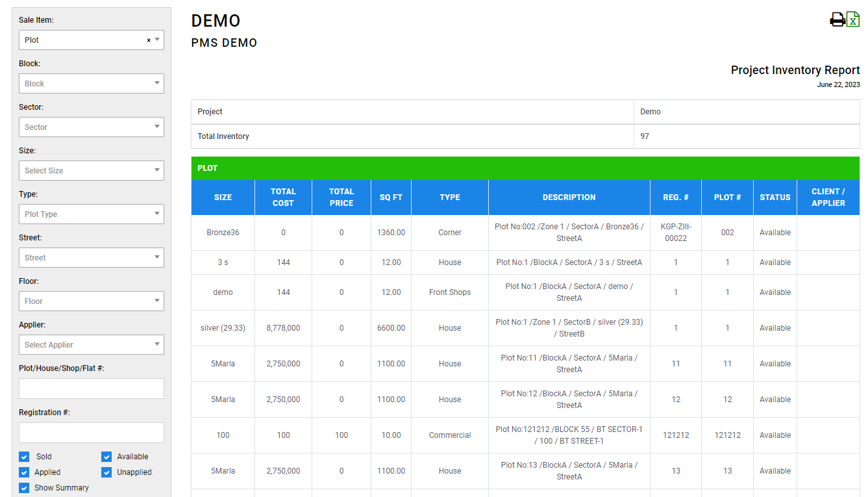The height and width of the screenshot is (497, 868).
Task: Click plot number 002 cell
Action: pyautogui.click(x=728, y=233)
